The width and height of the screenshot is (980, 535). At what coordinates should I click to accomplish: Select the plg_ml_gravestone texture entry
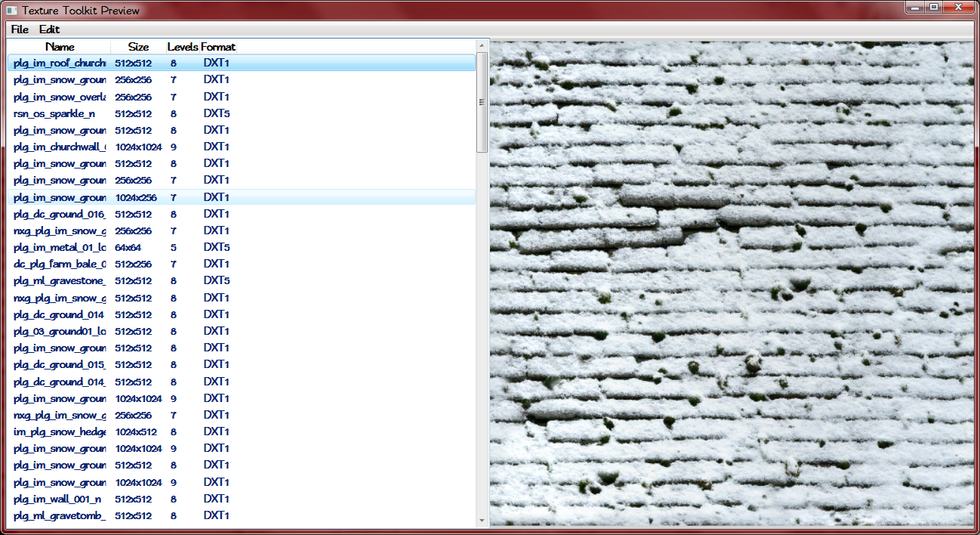click(60, 281)
